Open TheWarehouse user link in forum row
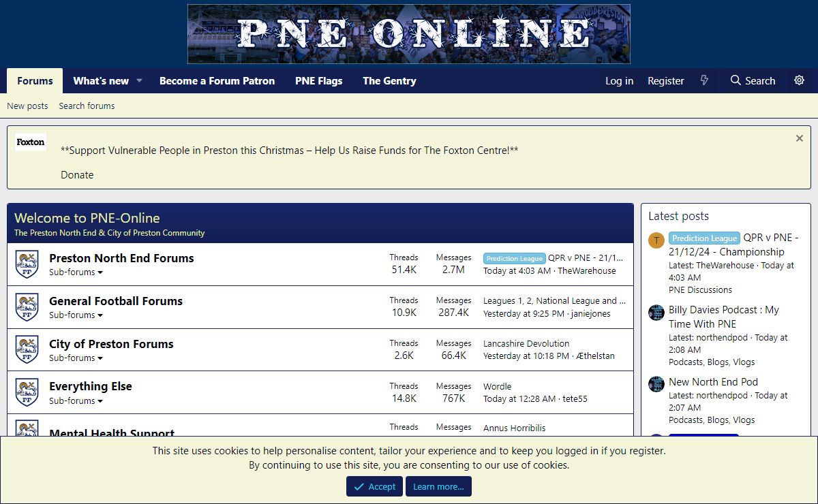Viewport: 818px width, 504px height. (x=587, y=270)
